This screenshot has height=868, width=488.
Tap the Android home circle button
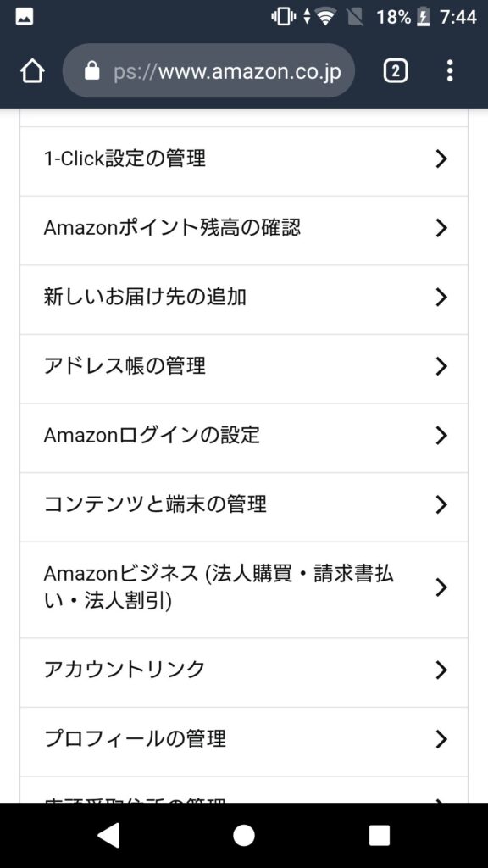click(243, 835)
